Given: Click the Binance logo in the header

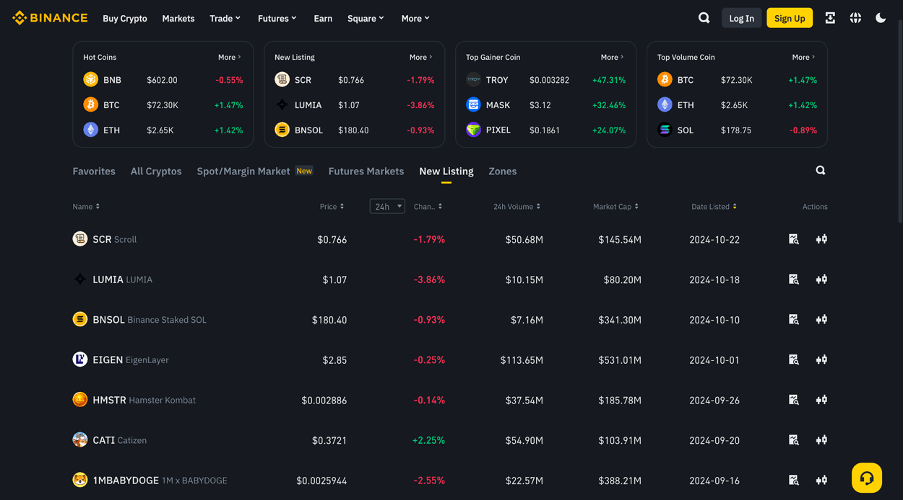Looking at the screenshot, I should (x=50, y=18).
